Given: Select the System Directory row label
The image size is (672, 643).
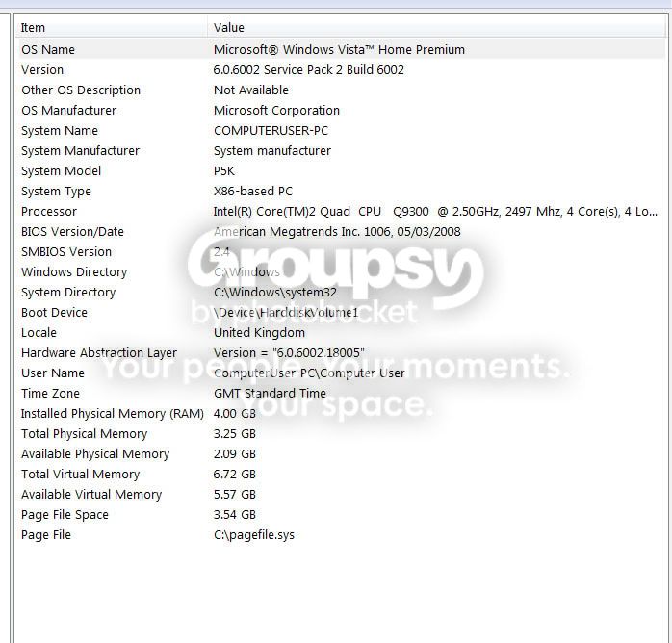Looking at the screenshot, I should 68,293.
